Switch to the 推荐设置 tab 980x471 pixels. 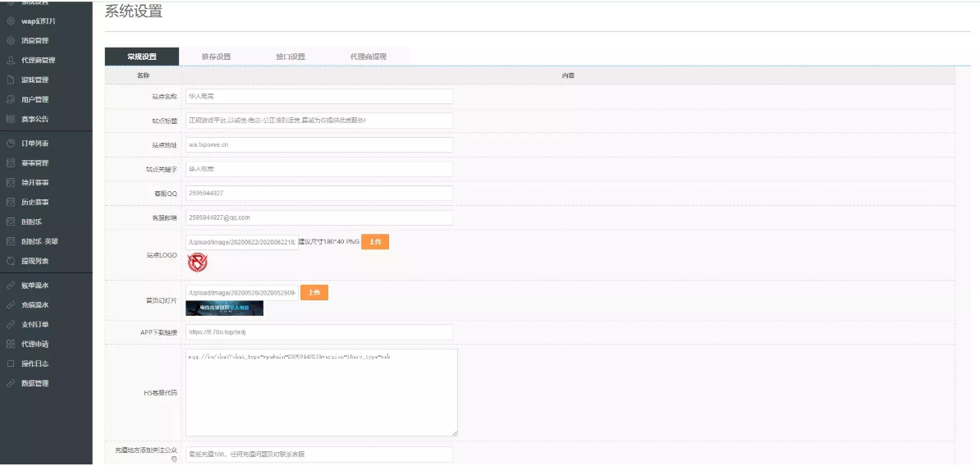coord(217,57)
